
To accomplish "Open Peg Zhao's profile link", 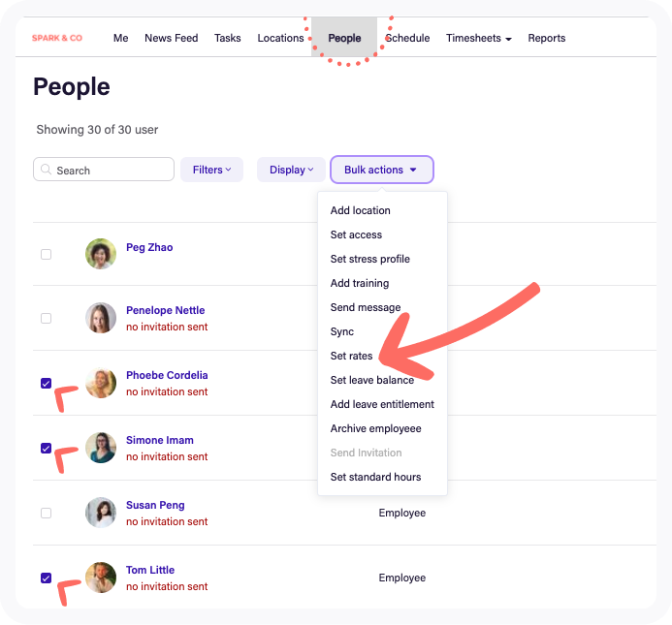I will [149, 247].
